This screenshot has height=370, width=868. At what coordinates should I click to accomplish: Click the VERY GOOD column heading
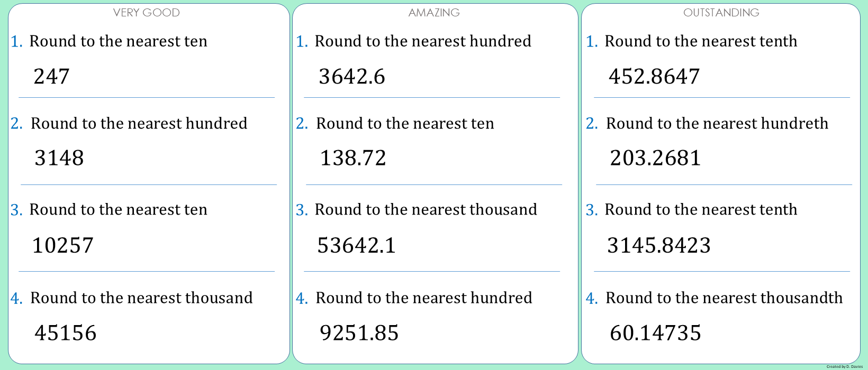pyautogui.click(x=146, y=13)
